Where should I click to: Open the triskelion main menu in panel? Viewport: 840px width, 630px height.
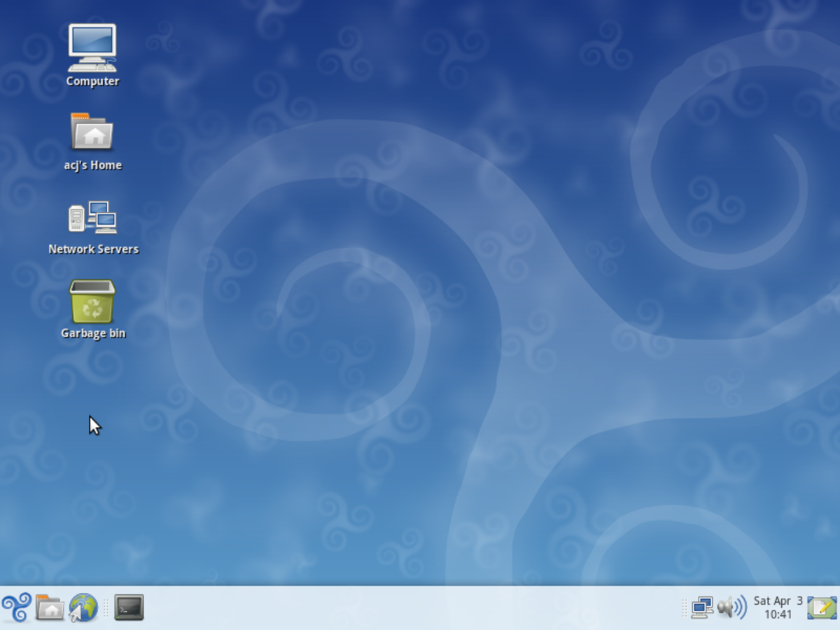click(16, 607)
